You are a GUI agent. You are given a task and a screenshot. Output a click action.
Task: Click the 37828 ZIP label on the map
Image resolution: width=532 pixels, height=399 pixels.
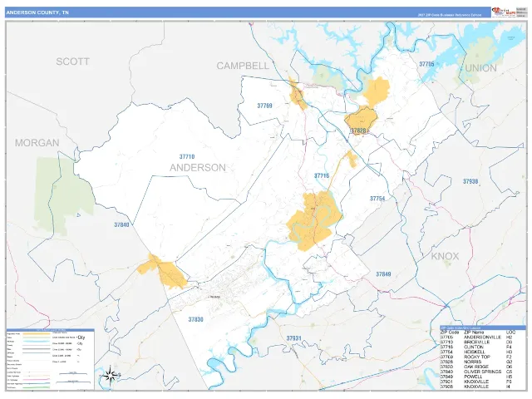358,131
